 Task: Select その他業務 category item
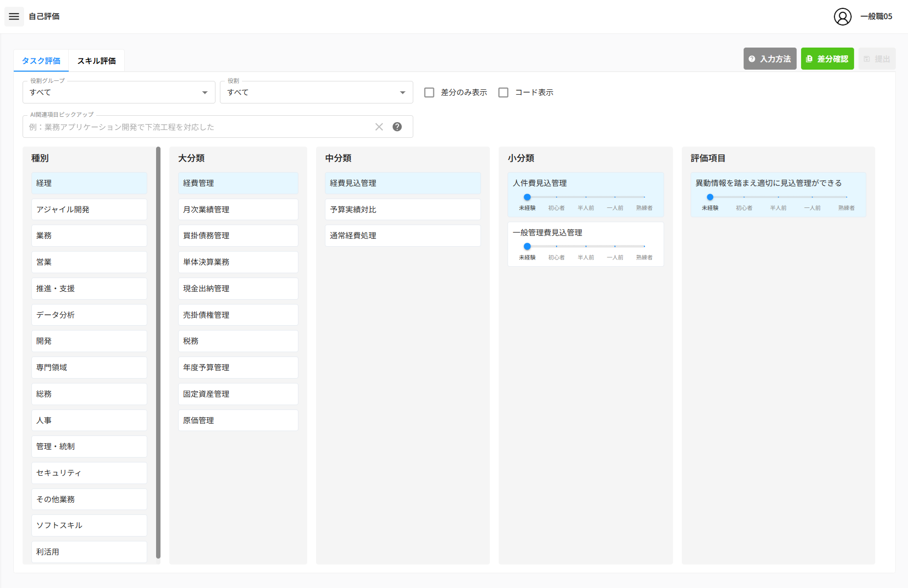[89, 499]
